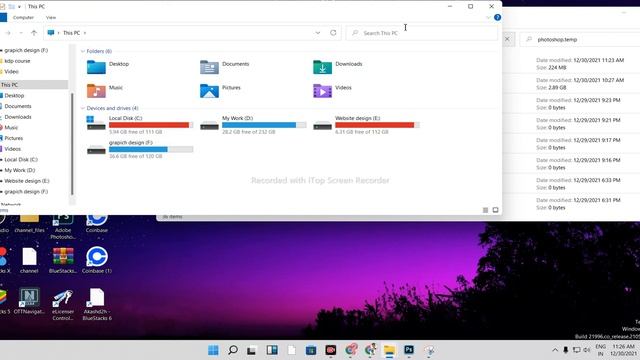The width and height of the screenshot is (640, 360).
Task: Open the Coinbase (1) desktop shortcut
Action: point(97,260)
